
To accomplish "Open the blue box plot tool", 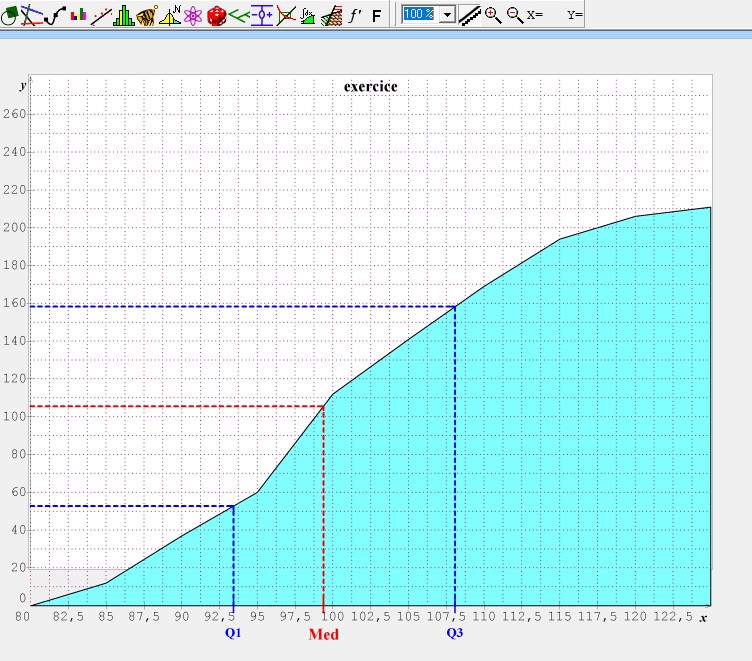I will pos(262,15).
